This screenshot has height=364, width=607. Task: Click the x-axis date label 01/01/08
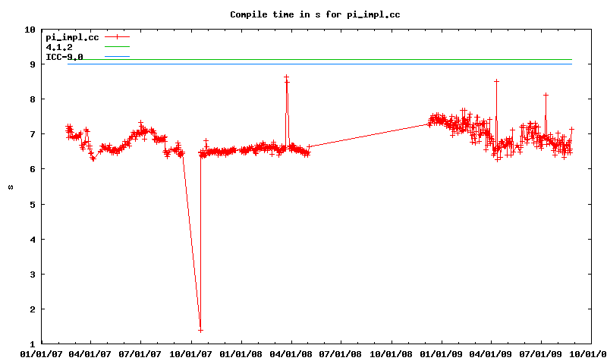[x=241, y=353]
